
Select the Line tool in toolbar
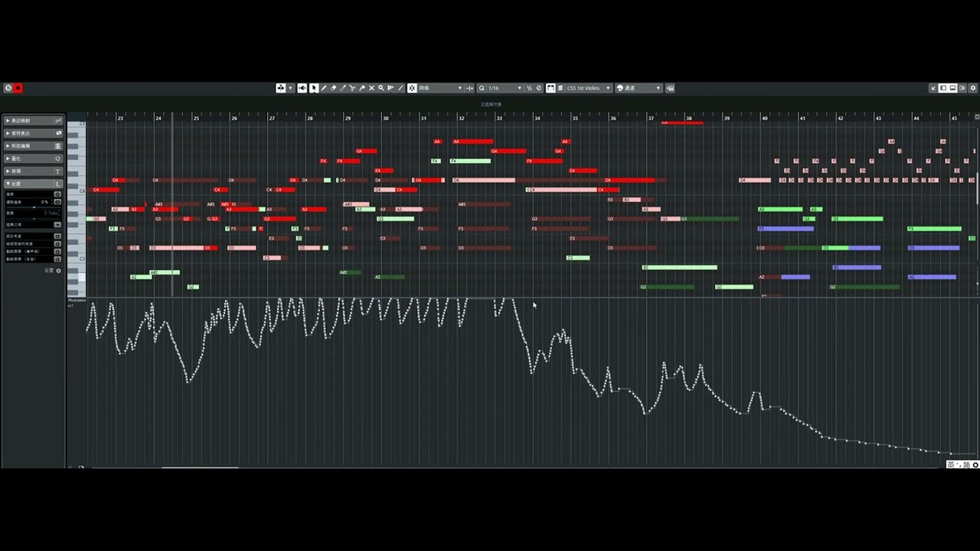tap(400, 88)
